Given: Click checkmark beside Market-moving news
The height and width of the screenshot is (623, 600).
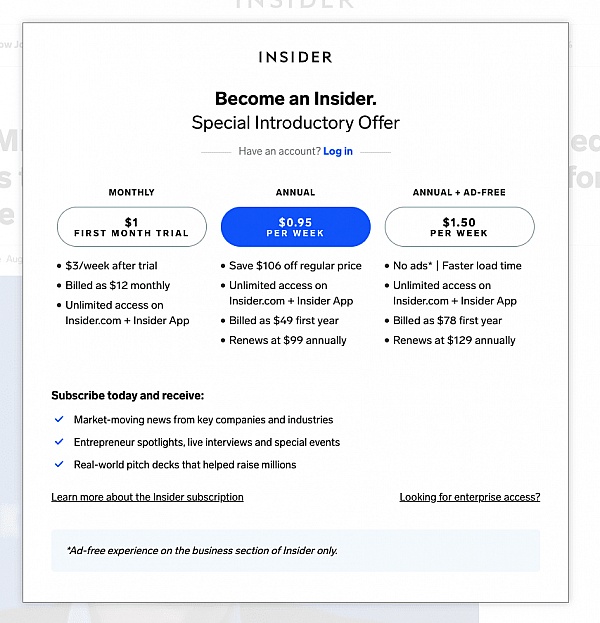Looking at the screenshot, I should click(x=59, y=419).
